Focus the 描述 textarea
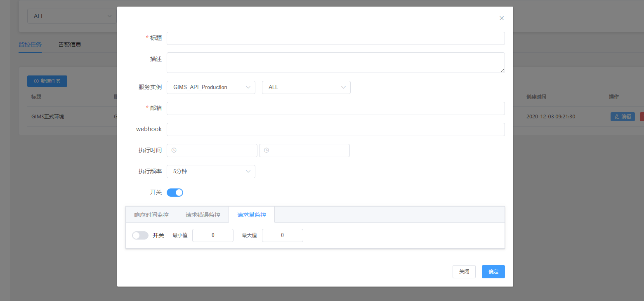 (336, 63)
